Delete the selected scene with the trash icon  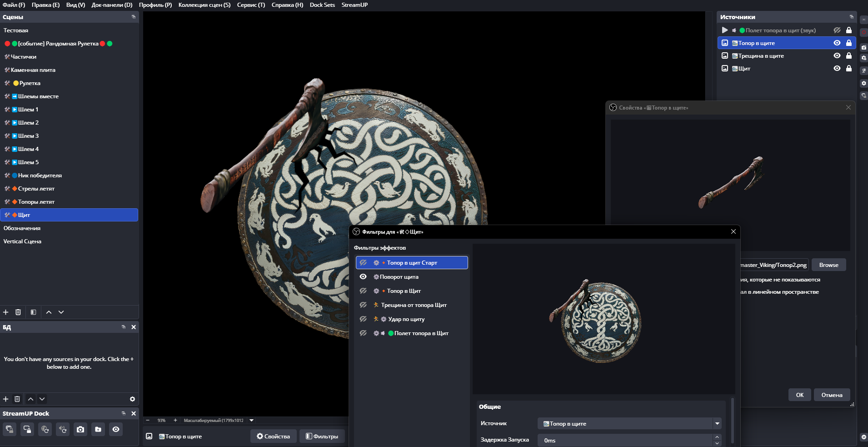(x=18, y=312)
